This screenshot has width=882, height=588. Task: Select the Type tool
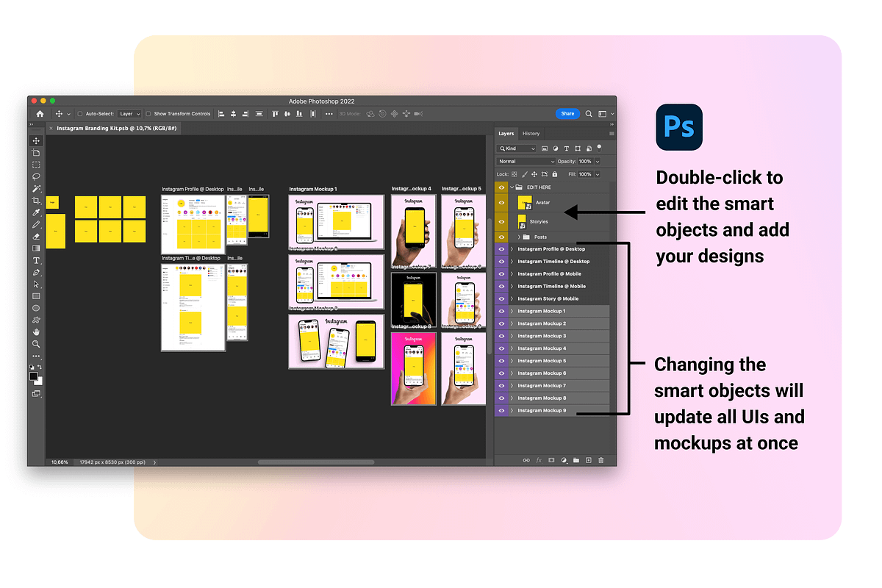point(36,261)
